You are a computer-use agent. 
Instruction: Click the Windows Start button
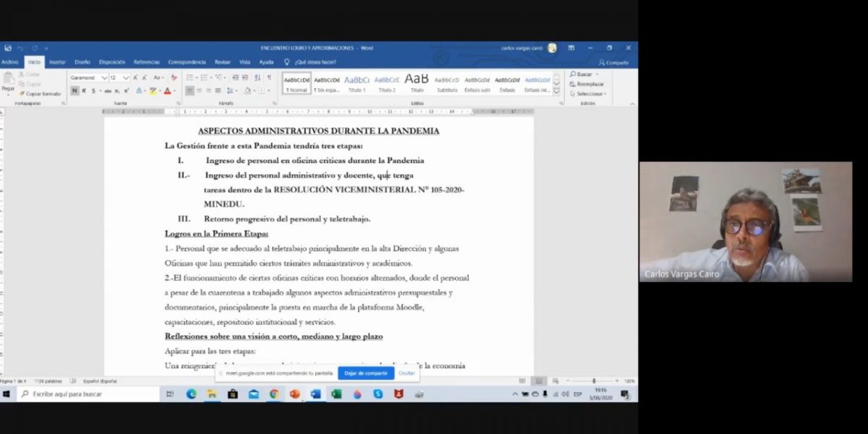point(7,394)
